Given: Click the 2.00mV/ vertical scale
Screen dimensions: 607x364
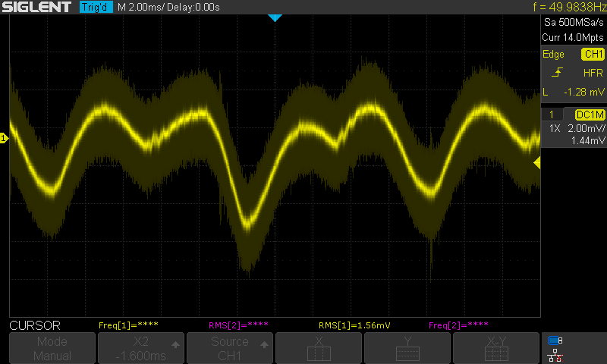Looking at the screenshot, I should point(586,128).
